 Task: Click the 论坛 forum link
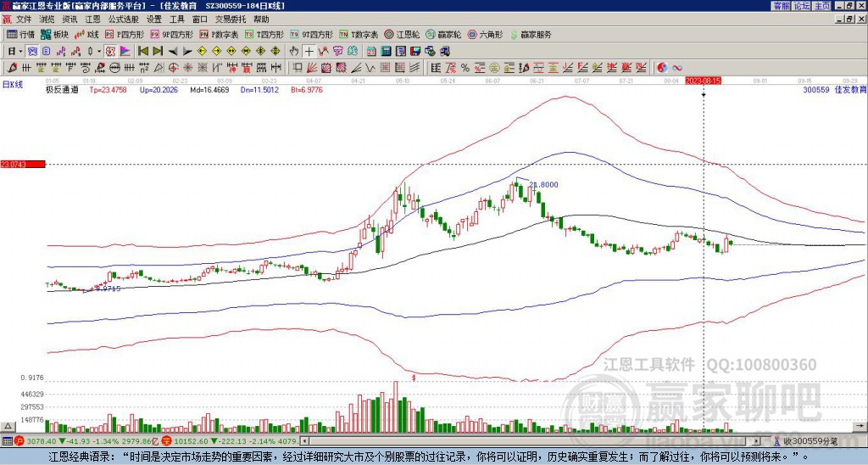click(x=801, y=6)
